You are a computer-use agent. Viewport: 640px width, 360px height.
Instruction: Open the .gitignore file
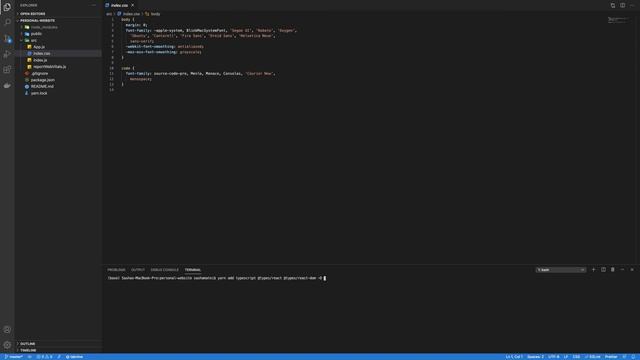39,73
